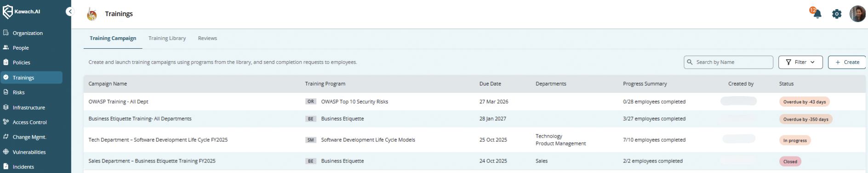Open the Policies menu label
868x173 pixels.
pos(22,63)
